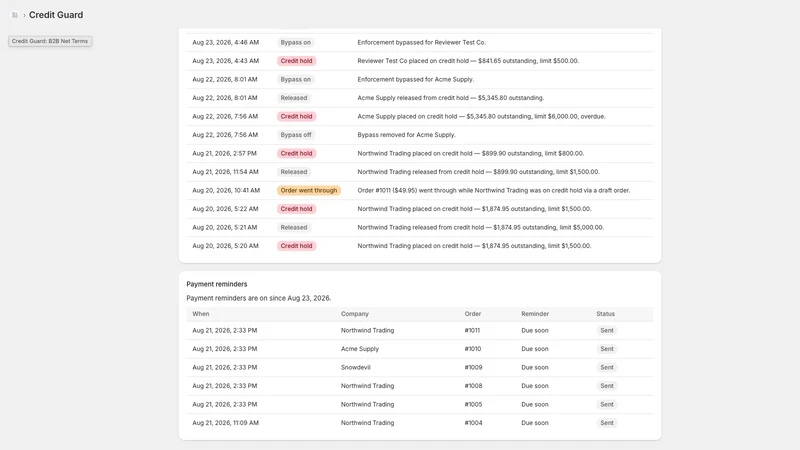This screenshot has width=800, height=450.
Task: Click Acme Supply released $5,345.80 outstanding message
Action: point(451,98)
